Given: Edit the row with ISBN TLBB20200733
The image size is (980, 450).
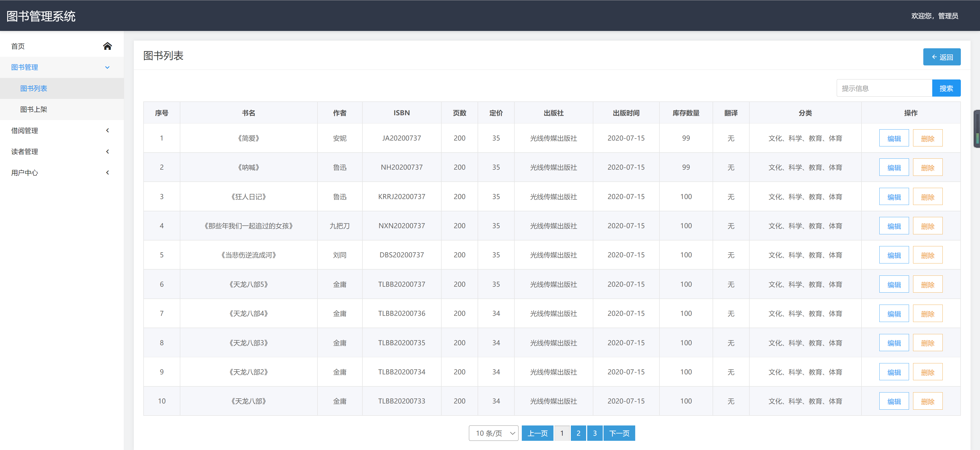Looking at the screenshot, I should tap(894, 401).
